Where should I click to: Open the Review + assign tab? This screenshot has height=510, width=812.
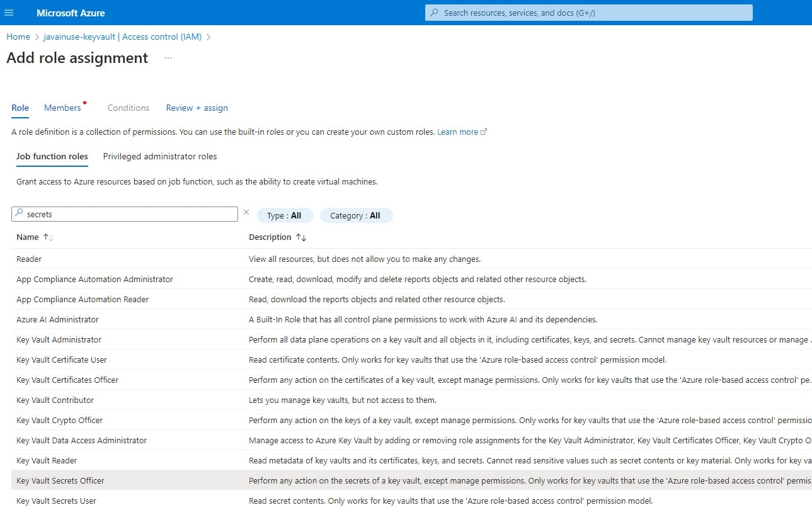point(197,108)
